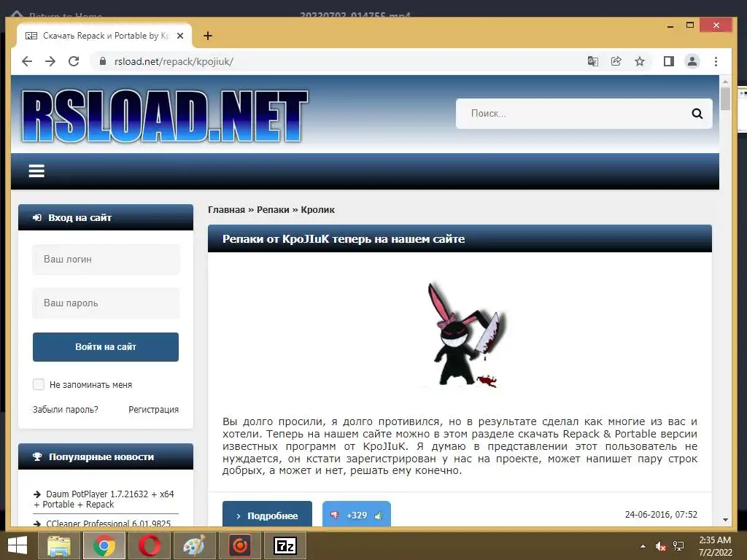The image size is (747, 560).
Task: Click the thumbs down dislike icon
Action: tap(334, 516)
